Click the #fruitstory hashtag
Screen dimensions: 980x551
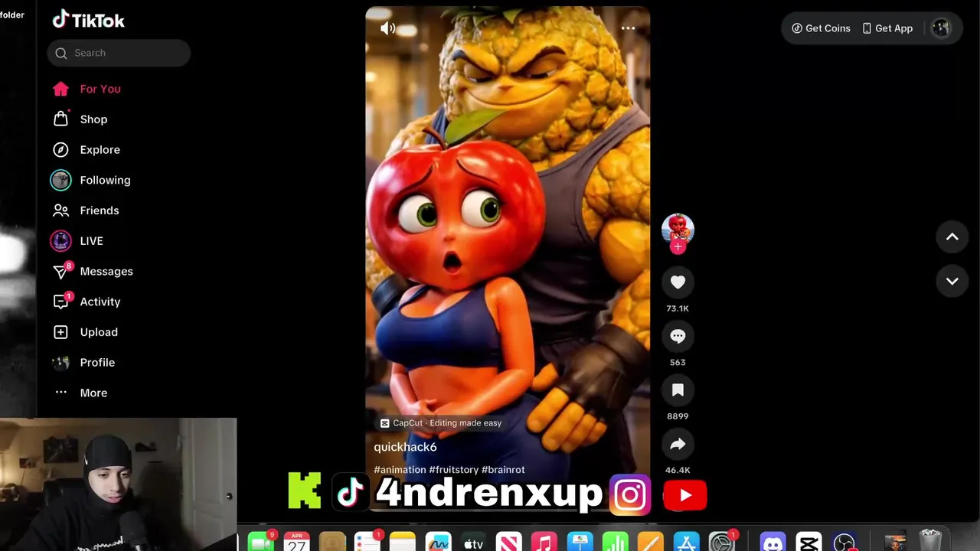pyautogui.click(x=453, y=470)
